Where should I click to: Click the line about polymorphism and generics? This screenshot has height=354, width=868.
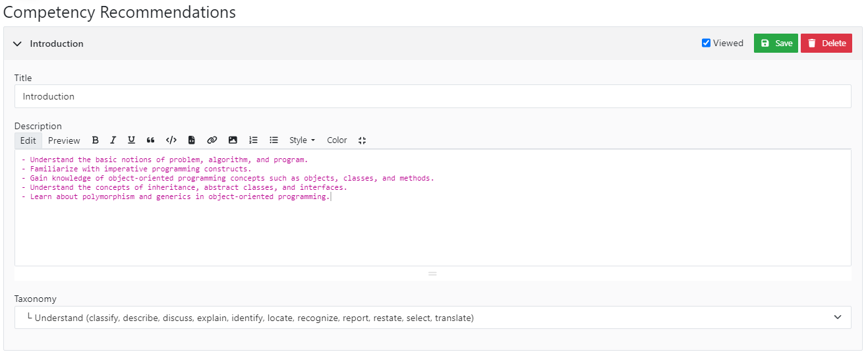[x=175, y=196]
